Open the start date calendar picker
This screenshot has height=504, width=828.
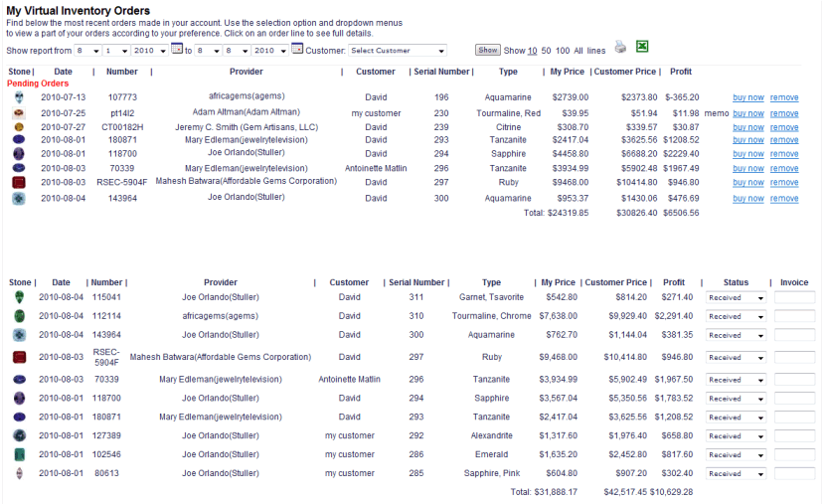[177, 50]
